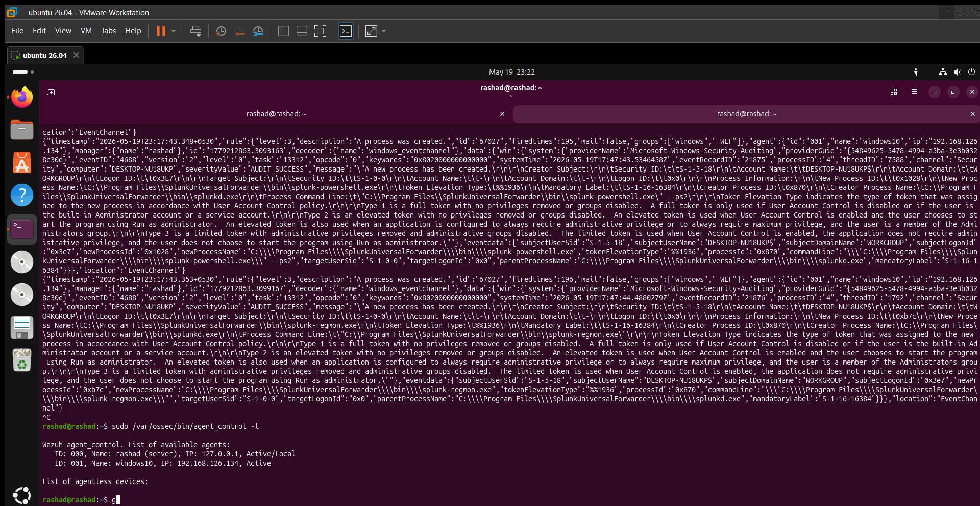980x506 pixels.
Task: Click the 'ID: 000, Name: rashad (server)' line
Action: [175, 454]
